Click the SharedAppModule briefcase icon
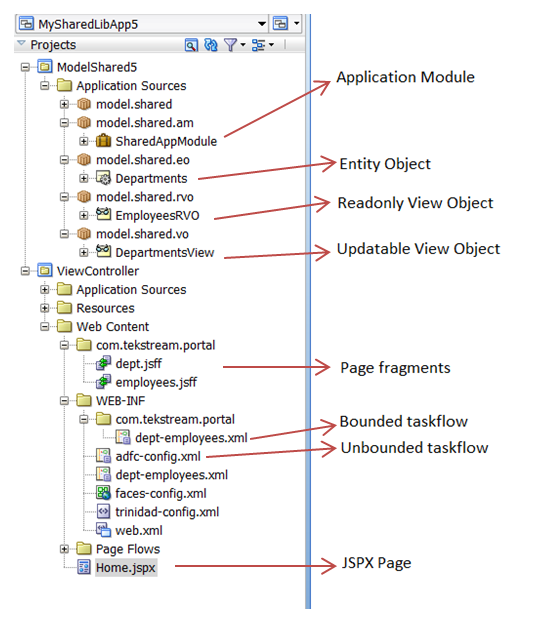This screenshot has height=632, width=548. click(x=103, y=141)
